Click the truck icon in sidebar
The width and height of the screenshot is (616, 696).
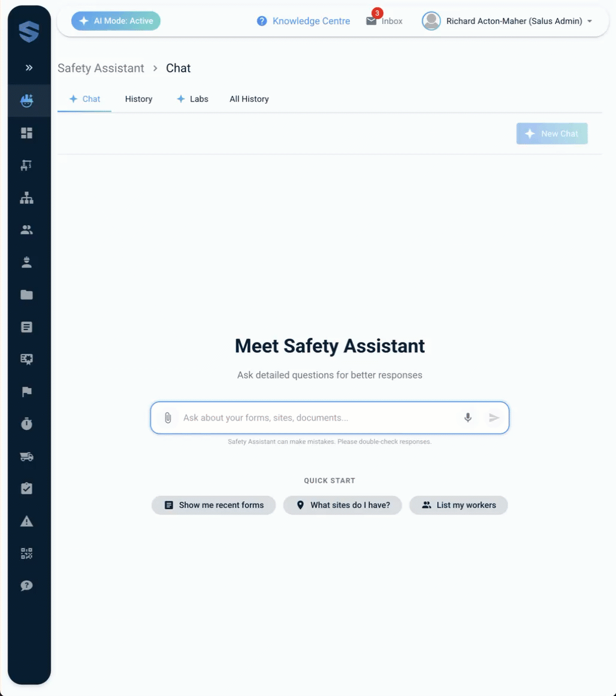26,456
